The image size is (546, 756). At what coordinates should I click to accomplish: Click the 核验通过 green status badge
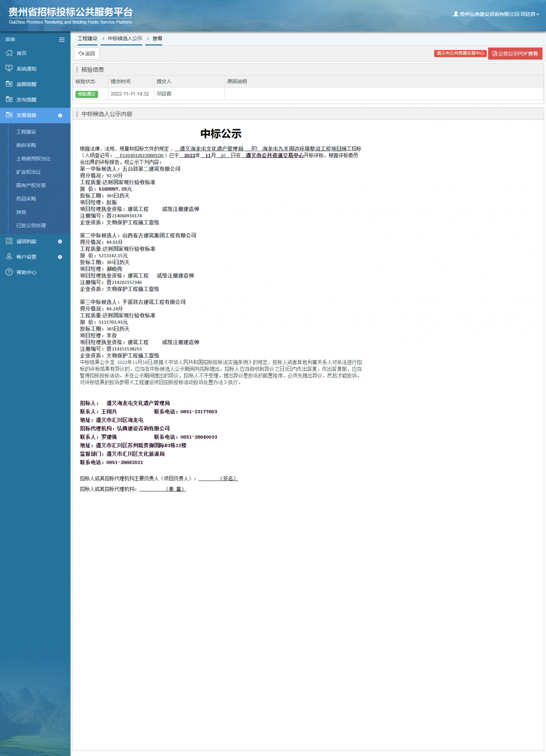pyautogui.click(x=87, y=94)
